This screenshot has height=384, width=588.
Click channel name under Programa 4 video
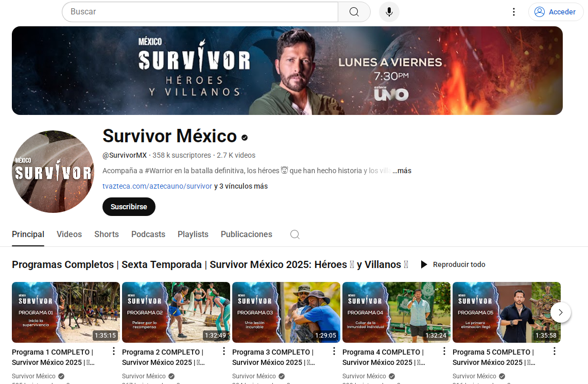[365, 376]
